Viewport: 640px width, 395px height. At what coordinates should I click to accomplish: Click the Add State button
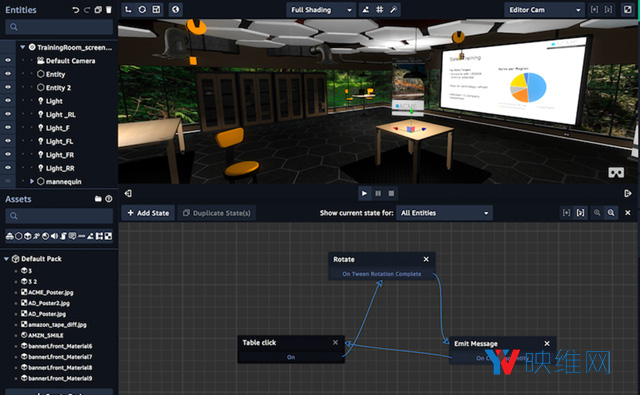[x=148, y=213]
